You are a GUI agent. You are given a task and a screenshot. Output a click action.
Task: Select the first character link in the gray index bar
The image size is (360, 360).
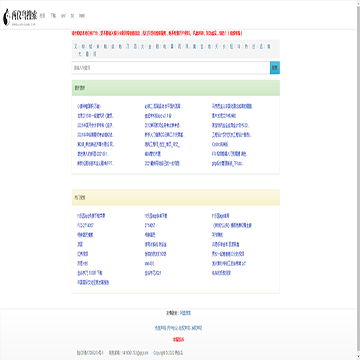pos(76,46)
